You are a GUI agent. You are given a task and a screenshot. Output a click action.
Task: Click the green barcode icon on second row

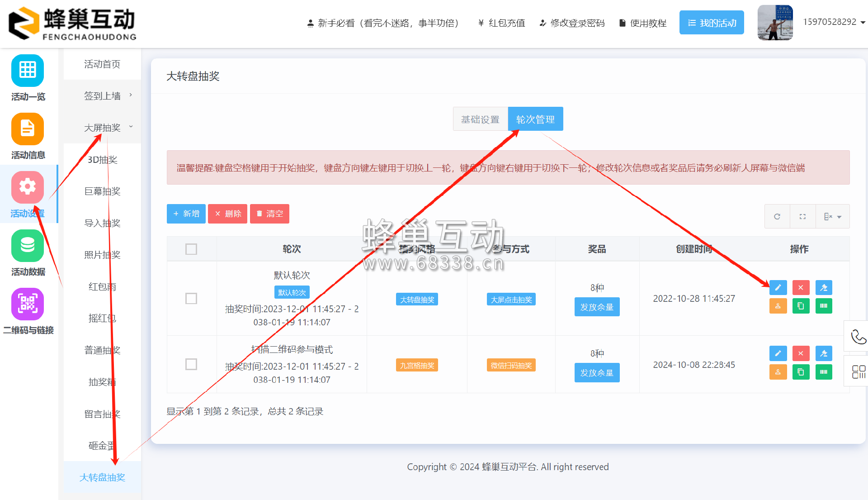pos(824,372)
